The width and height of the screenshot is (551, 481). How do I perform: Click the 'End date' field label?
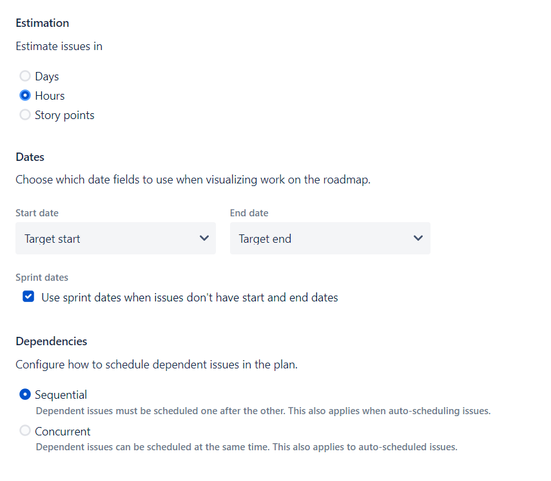point(249,213)
